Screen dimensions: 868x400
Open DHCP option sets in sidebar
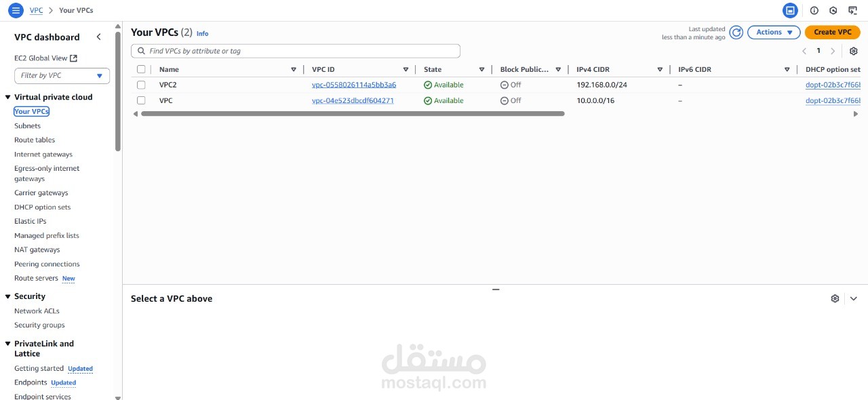[x=42, y=207]
